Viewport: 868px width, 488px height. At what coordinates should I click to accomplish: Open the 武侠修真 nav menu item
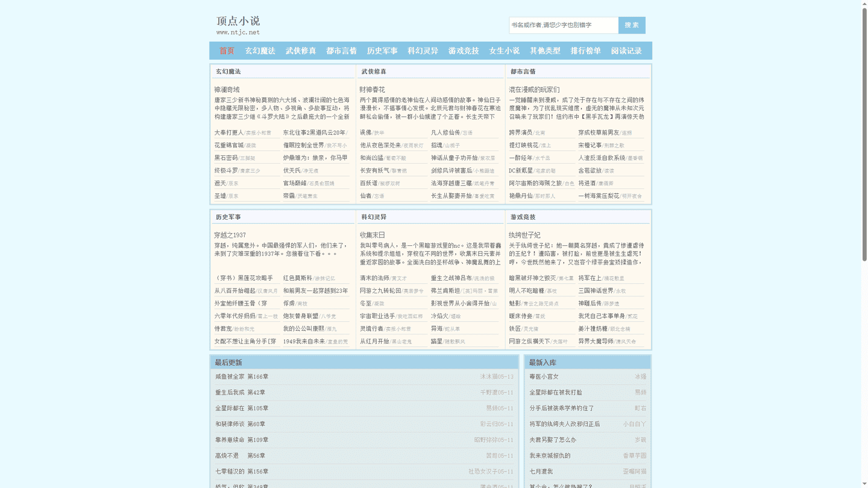click(301, 51)
